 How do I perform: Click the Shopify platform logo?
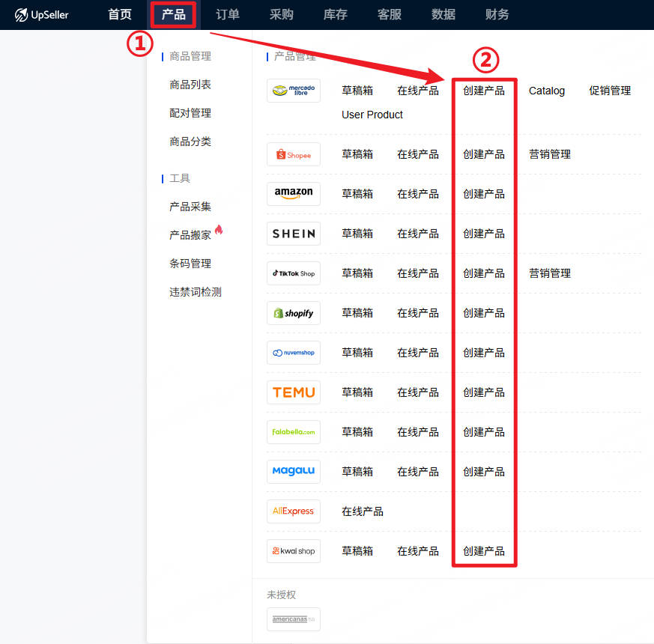coord(293,313)
